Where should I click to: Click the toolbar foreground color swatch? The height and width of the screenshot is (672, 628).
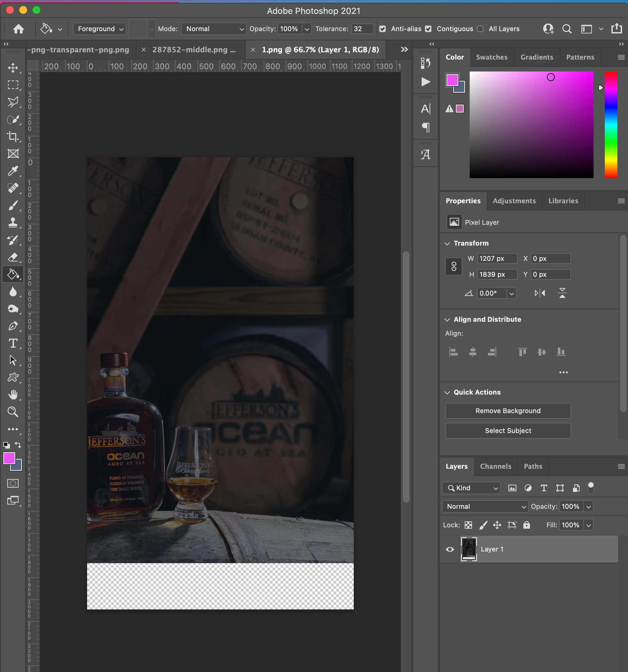click(x=9, y=458)
